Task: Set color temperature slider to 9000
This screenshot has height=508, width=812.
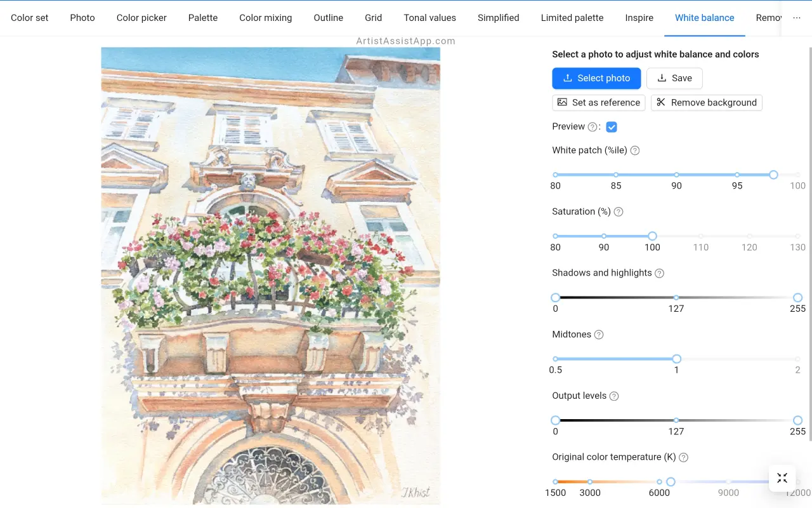Action: tap(728, 482)
